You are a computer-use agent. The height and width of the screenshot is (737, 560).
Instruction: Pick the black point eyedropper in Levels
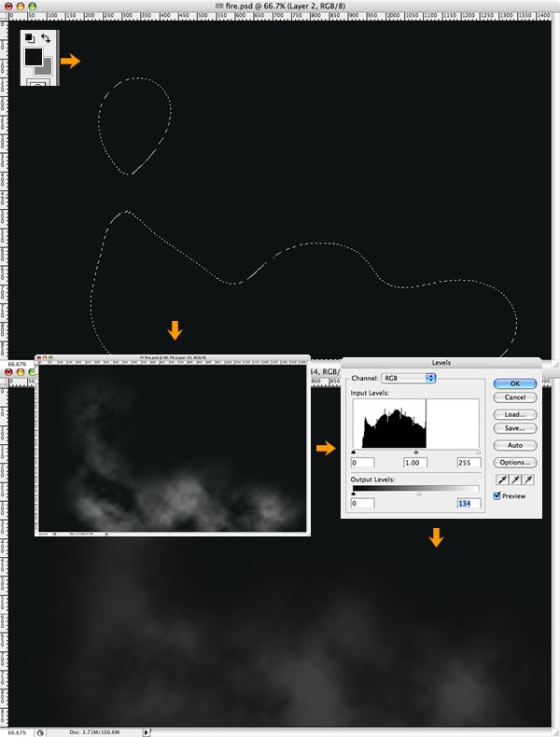(x=503, y=480)
